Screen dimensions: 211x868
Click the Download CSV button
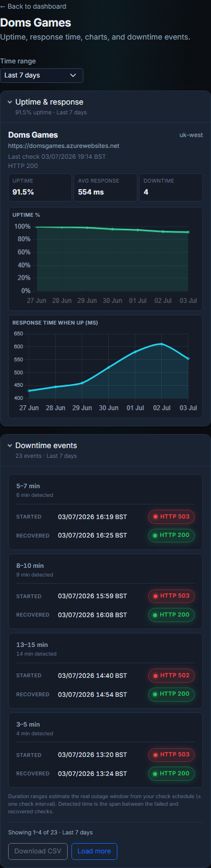[x=38, y=851]
